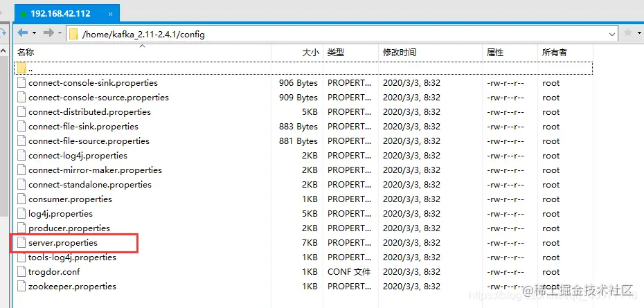Open the back arrow history dropdown
644x308 pixels.
pyautogui.click(x=35, y=33)
